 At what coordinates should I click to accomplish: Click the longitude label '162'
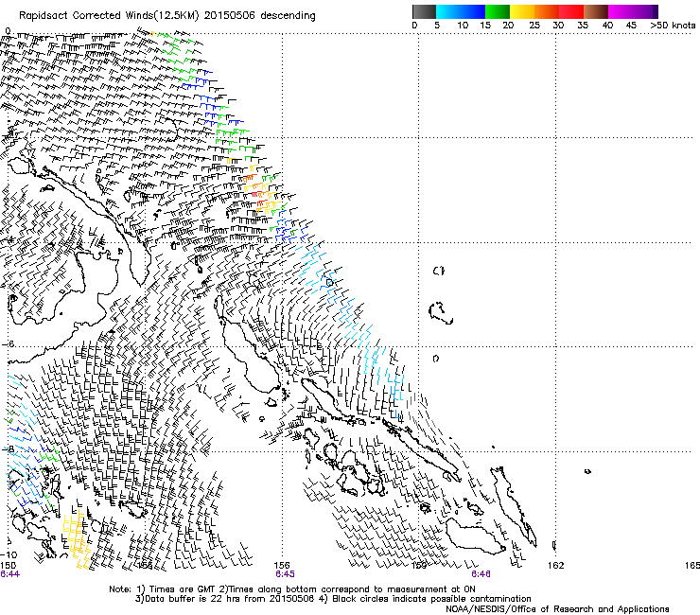556,566
